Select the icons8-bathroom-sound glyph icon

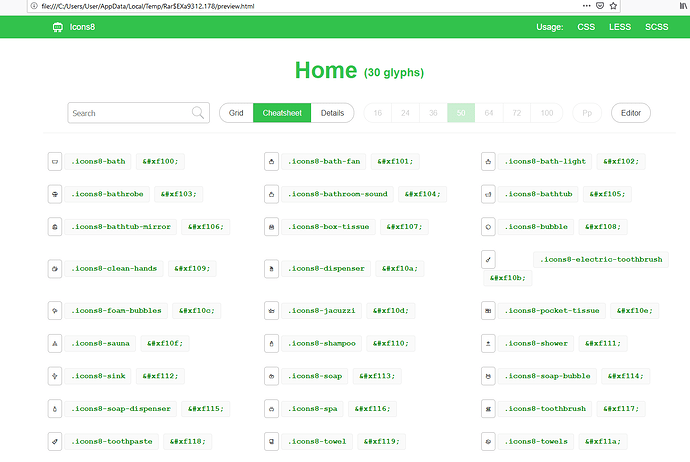[x=272, y=194]
